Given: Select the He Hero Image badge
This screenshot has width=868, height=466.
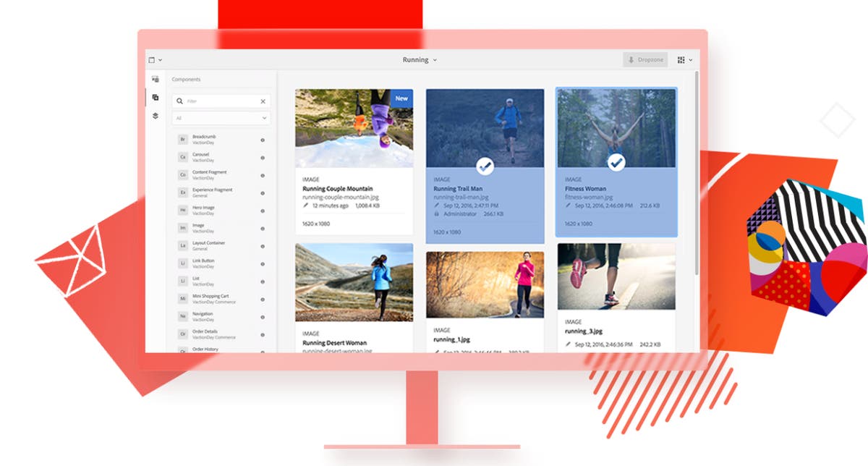Looking at the screenshot, I should [x=183, y=210].
